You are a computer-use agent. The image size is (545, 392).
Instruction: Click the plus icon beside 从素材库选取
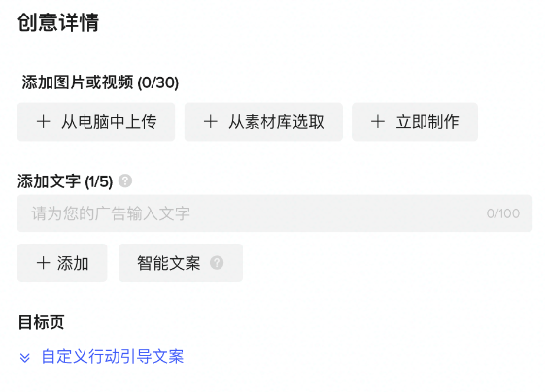(x=210, y=122)
